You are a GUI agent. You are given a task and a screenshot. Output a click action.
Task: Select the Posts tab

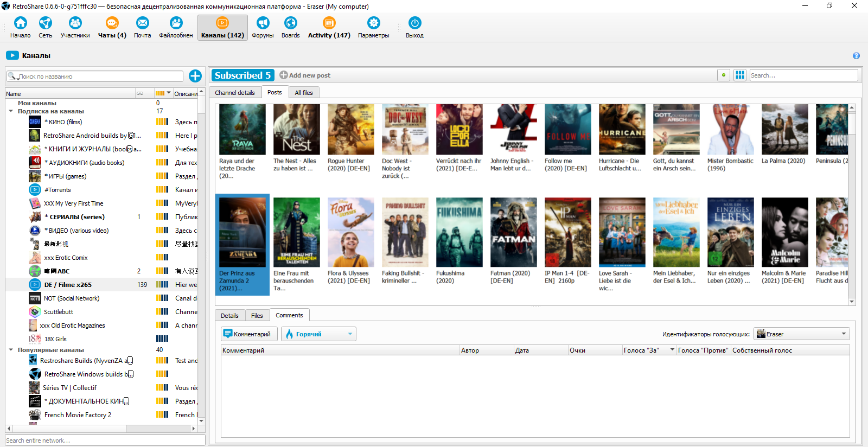[275, 92]
